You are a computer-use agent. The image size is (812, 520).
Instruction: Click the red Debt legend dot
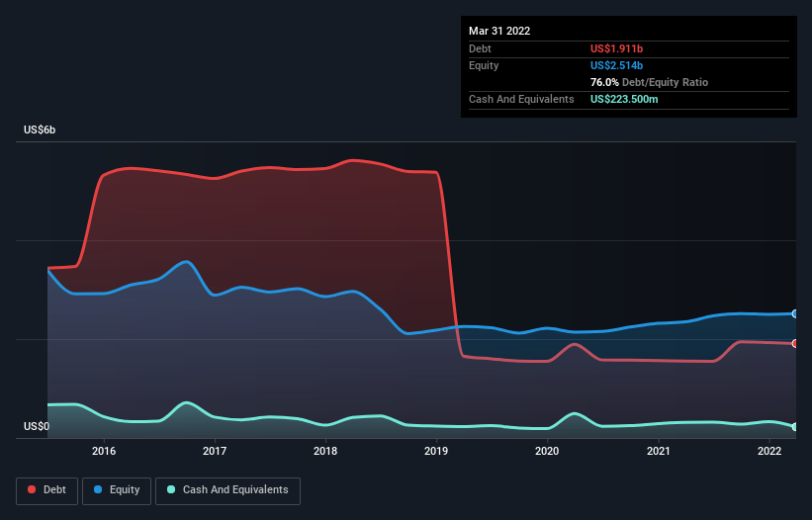(32, 489)
